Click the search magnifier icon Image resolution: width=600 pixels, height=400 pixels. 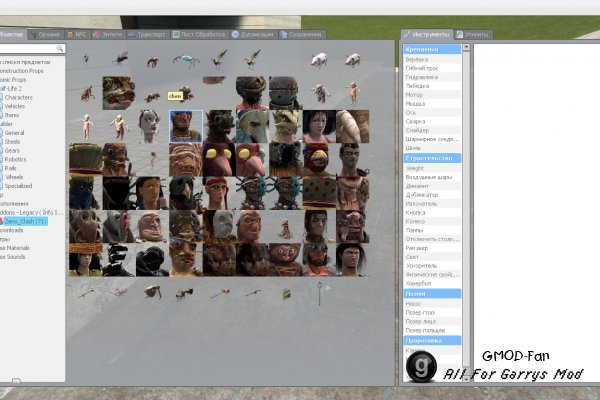coord(59,48)
